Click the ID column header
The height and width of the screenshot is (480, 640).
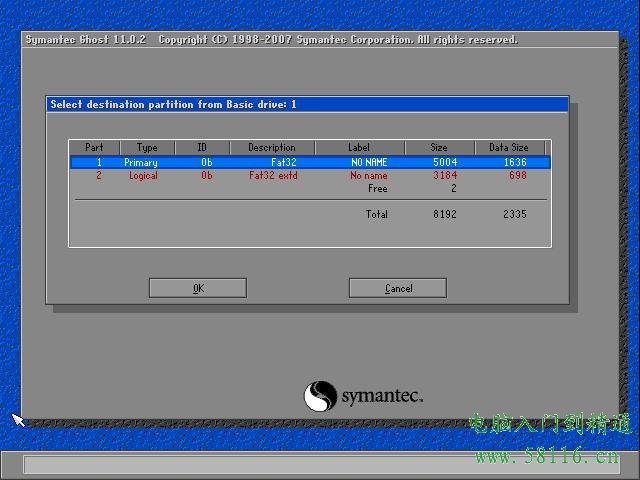click(202, 148)
